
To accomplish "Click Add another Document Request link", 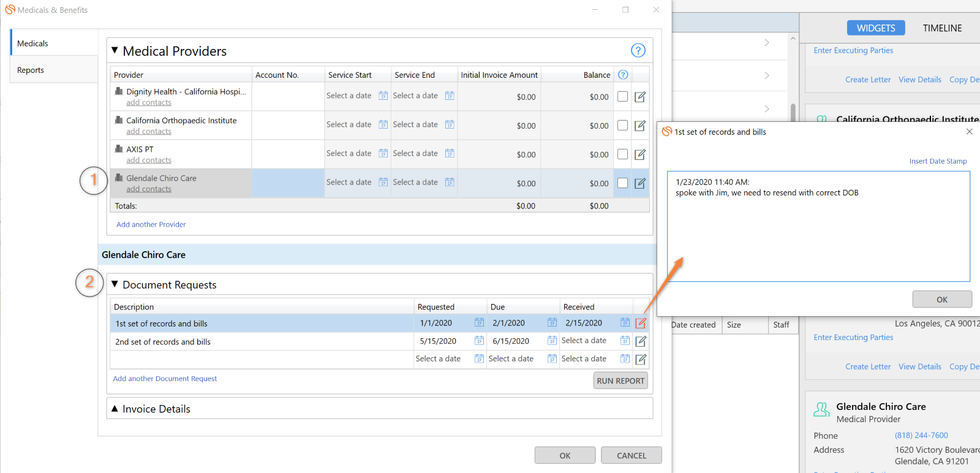I will [x=165, y=379].
